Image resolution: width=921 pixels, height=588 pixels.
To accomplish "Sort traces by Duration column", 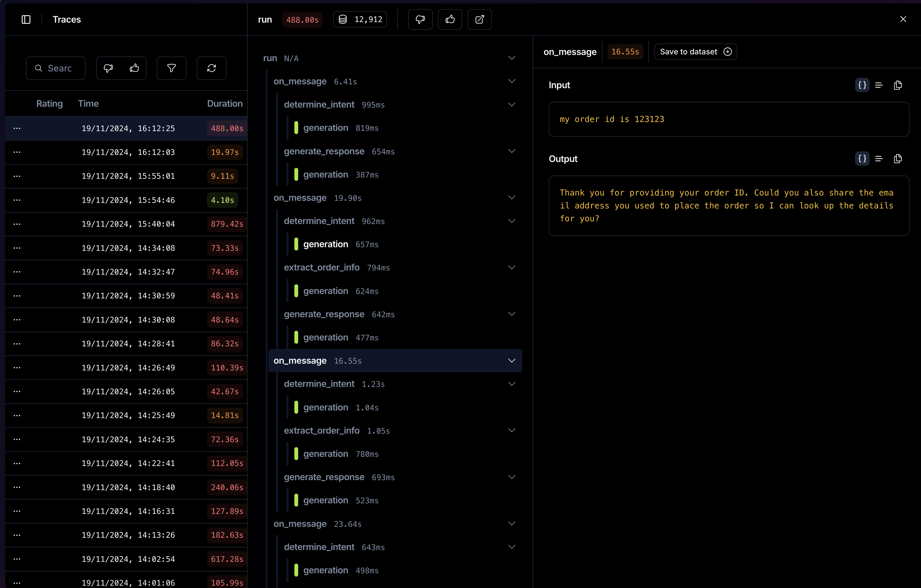I will (224, 103).
